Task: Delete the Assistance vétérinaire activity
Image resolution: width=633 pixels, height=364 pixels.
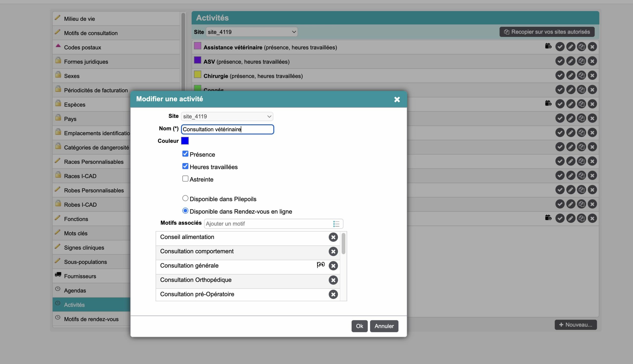Action: coord(592,47)
